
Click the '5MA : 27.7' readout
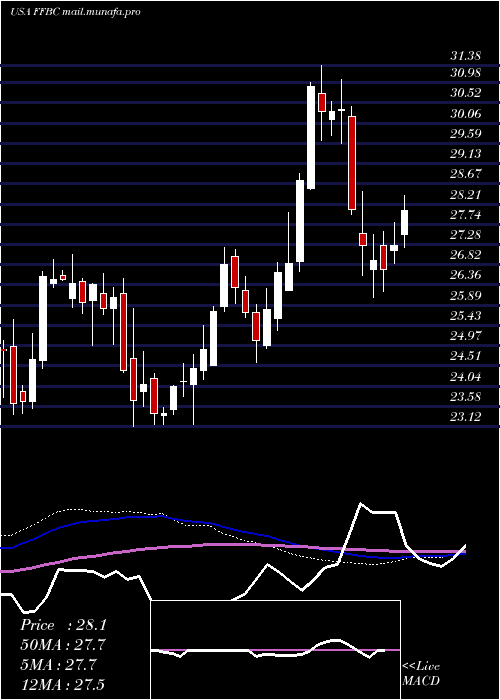(58, 665)
